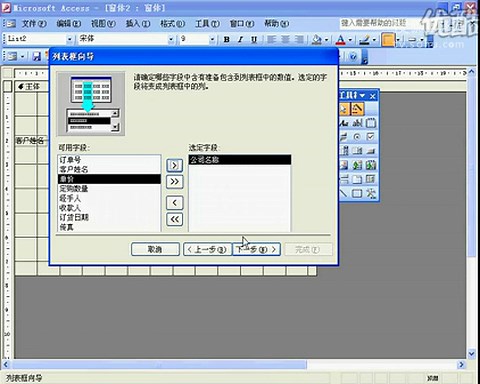Expand the View button dropdown arrow
This screenshot has width=480, height=384.
pos(22,56)
